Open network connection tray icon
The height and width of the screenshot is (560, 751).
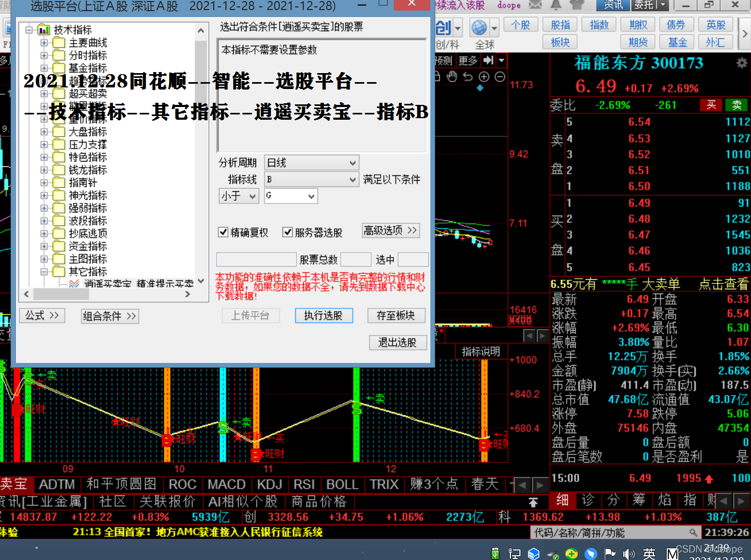point(514,554)
